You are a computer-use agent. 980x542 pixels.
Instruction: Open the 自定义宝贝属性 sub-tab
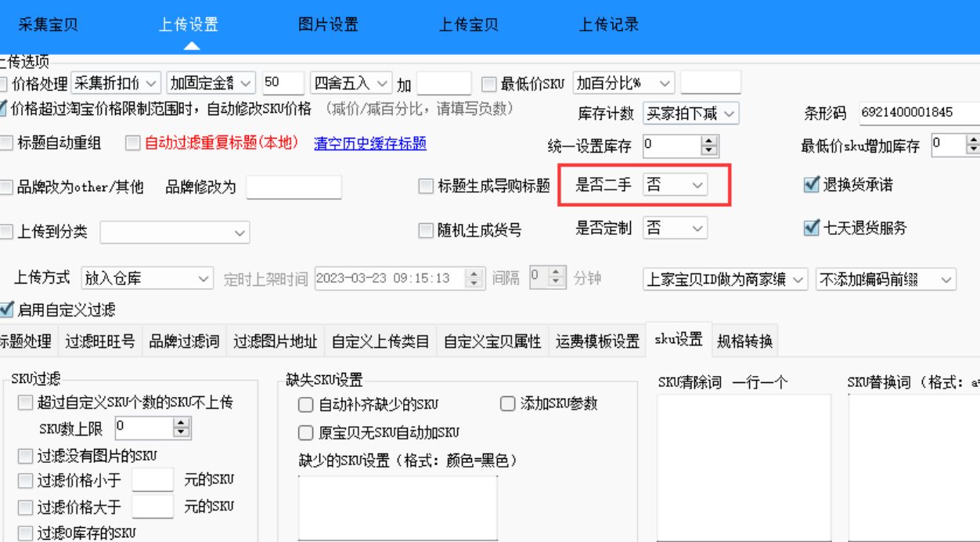(492, 341)
